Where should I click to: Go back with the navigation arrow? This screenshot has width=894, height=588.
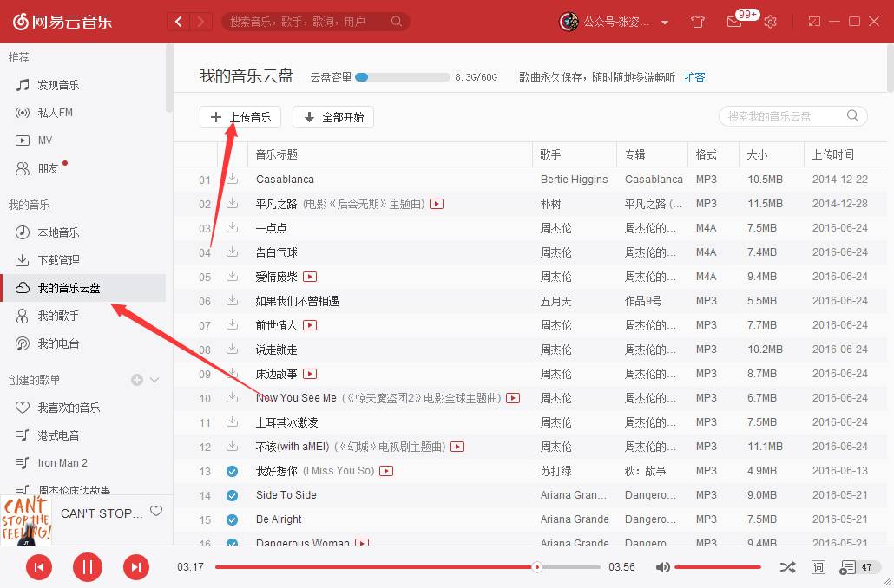179,22
